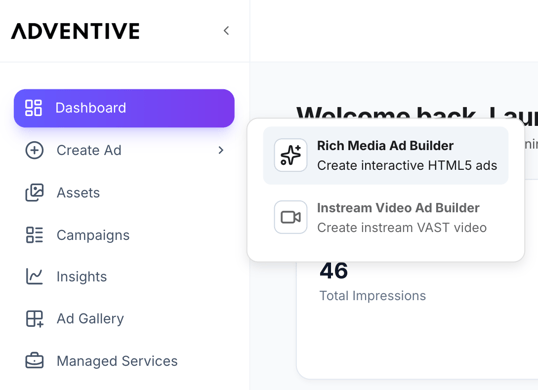The width and height of the screenshot is (538, 390).
Task: Click the Managed Services briefcase icon
Action: click(x=34, y=361)
